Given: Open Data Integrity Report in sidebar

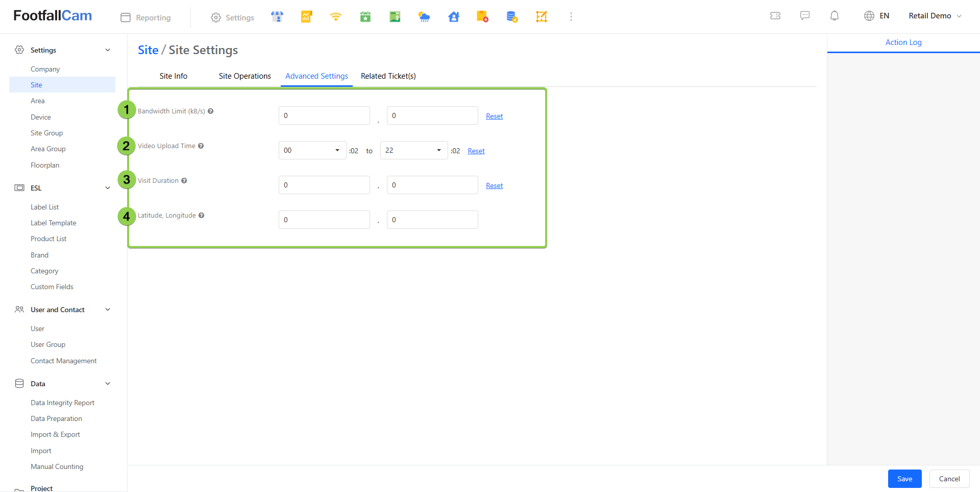Looking at the screenshot, I should click(x=62, y=403).
